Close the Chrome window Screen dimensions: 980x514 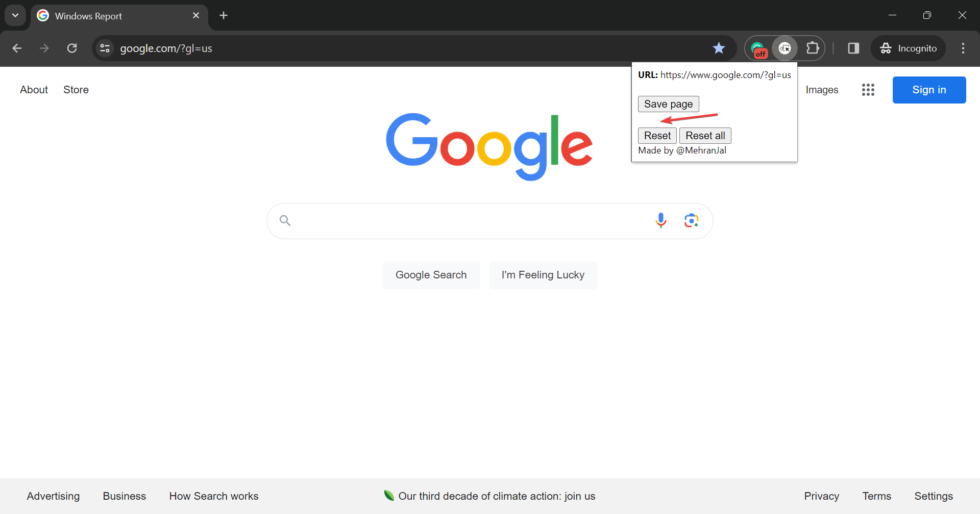[x=962, y=15]
